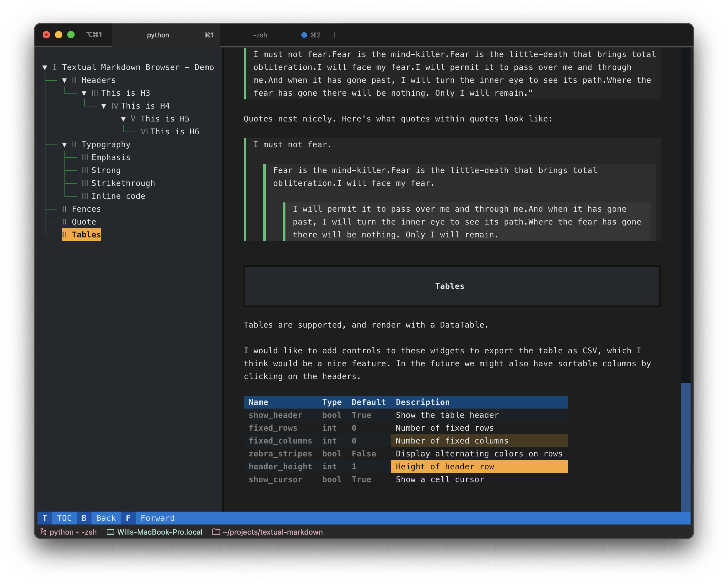Viewport: 728px width, 584px height.
Task: Click the computer icon beside Wills-MacBook-Pro.local
Action: pyautogui.click(x=110, y=532)
